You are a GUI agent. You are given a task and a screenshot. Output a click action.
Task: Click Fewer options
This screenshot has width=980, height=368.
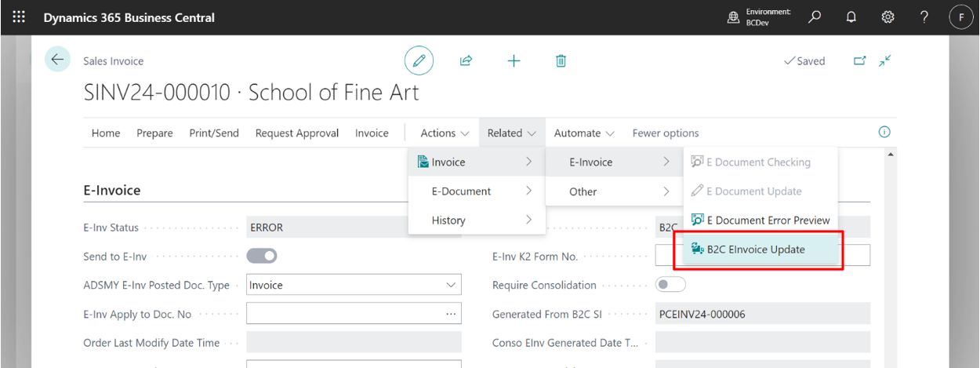666,133
